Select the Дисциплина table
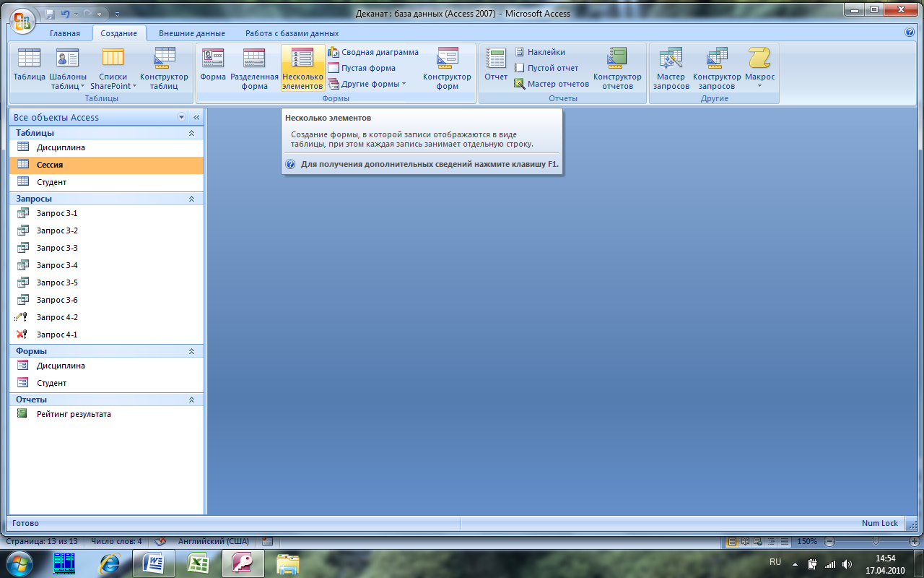The image size is (924, 578). pyautogui.click(x=107, y=147)
